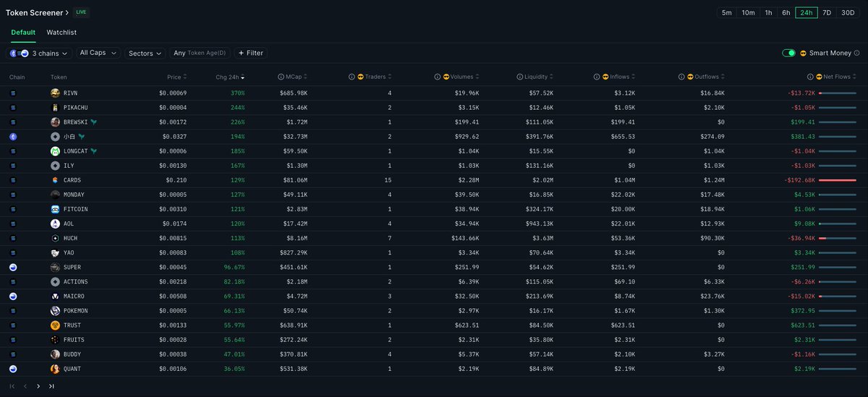Click the LIVE status badge
868x397 pixels.
pos(82,12)
